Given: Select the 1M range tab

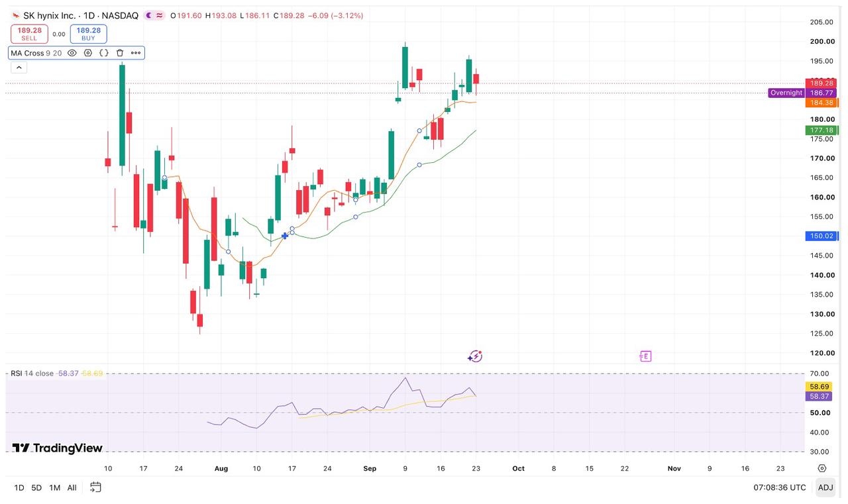Looking at the screenshot, I should (x=54, y=487).
